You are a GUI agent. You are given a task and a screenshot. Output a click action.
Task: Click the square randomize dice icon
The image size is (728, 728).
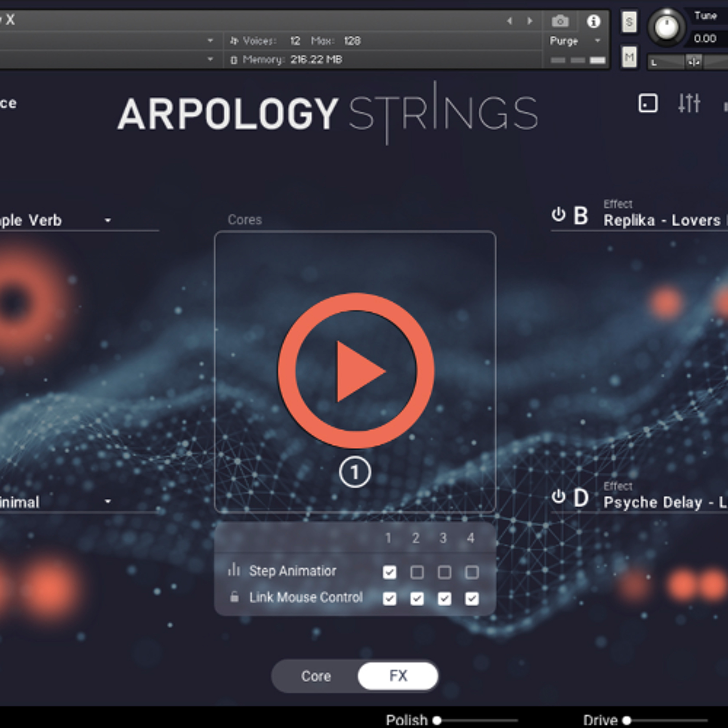(x=648, y=103)
